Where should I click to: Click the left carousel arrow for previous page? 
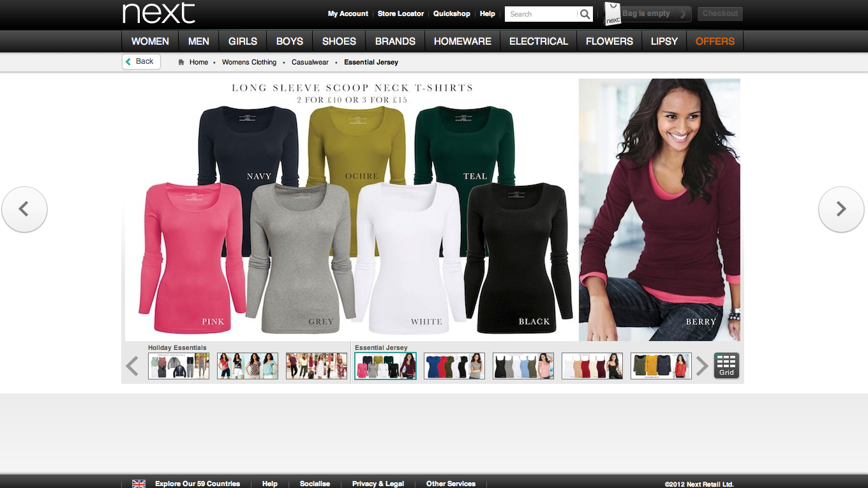pyautogui.click(x=25, y=209)
